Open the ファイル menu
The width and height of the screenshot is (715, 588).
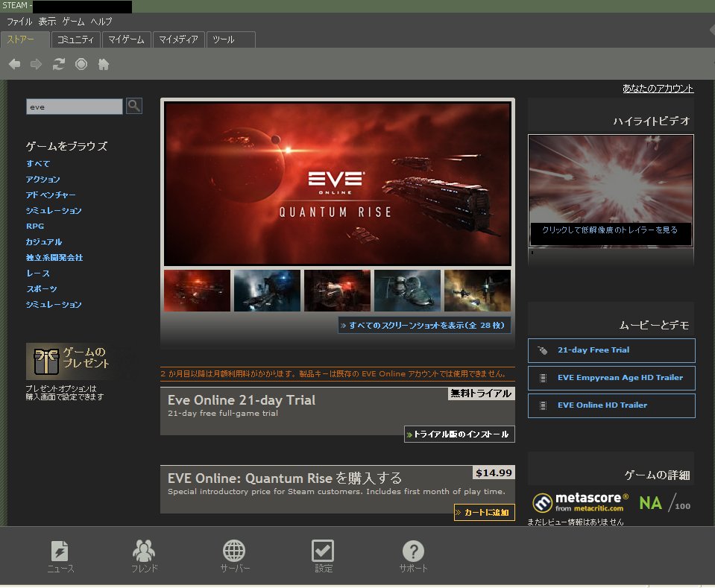pos(19,22)
